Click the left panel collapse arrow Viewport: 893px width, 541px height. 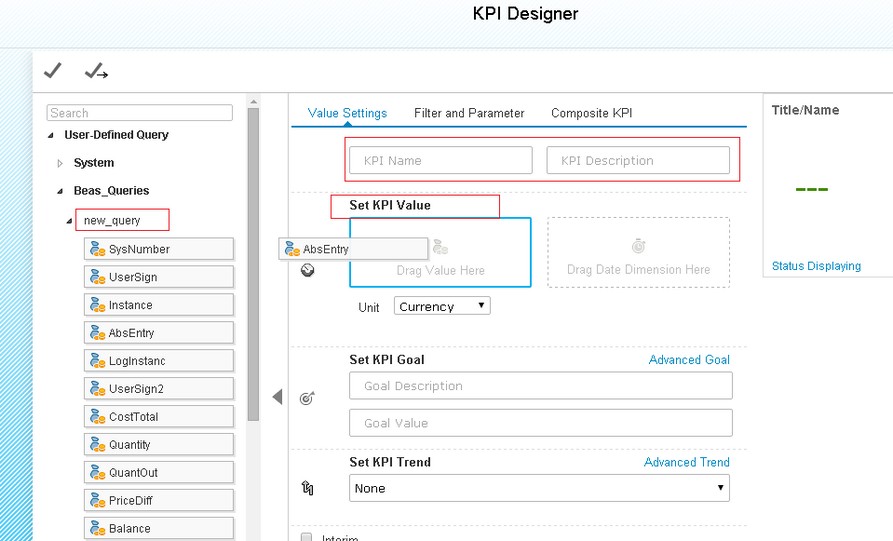[277, 397]
